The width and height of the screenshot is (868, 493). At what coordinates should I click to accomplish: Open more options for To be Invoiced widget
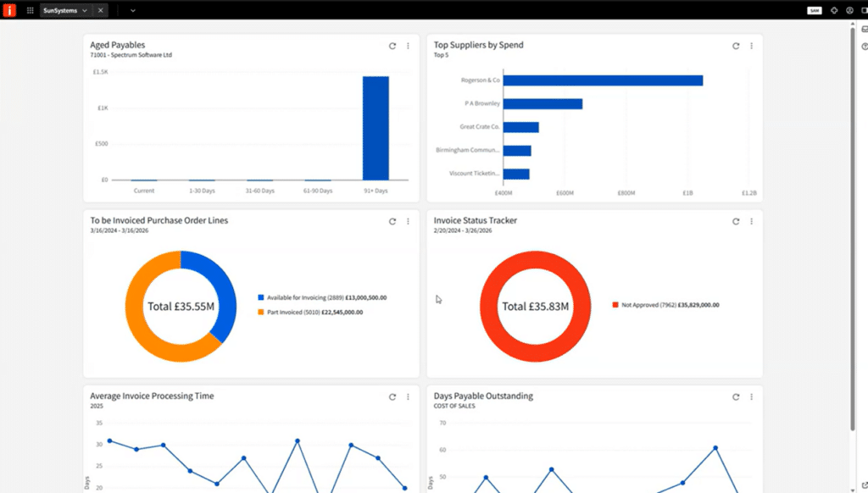coord(408,221)
